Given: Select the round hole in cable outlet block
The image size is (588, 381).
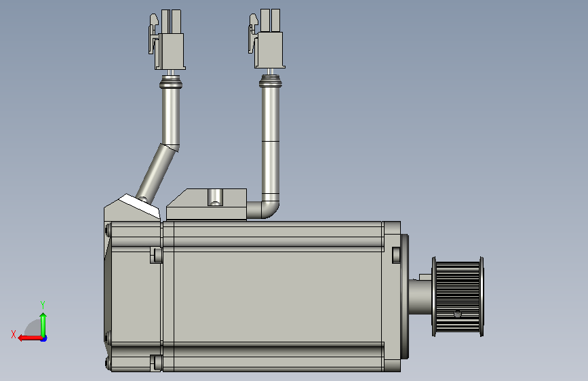Looking at the screenshot, I should pyautogui.click(x=214, y=197).
